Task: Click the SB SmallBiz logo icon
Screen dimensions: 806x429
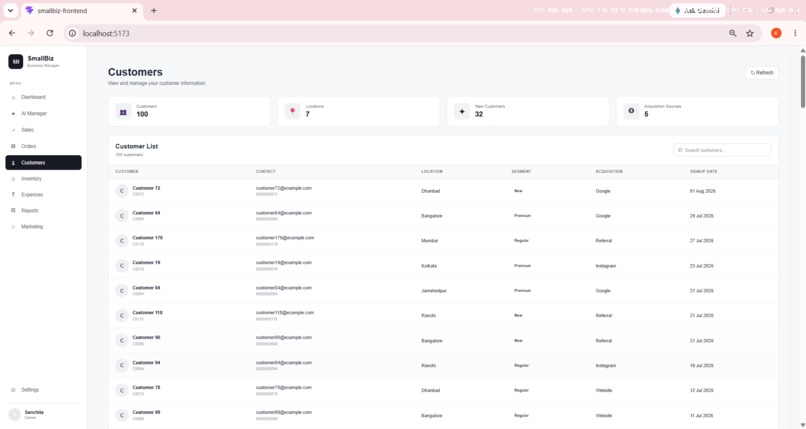Action: click(x=15, y=62)
